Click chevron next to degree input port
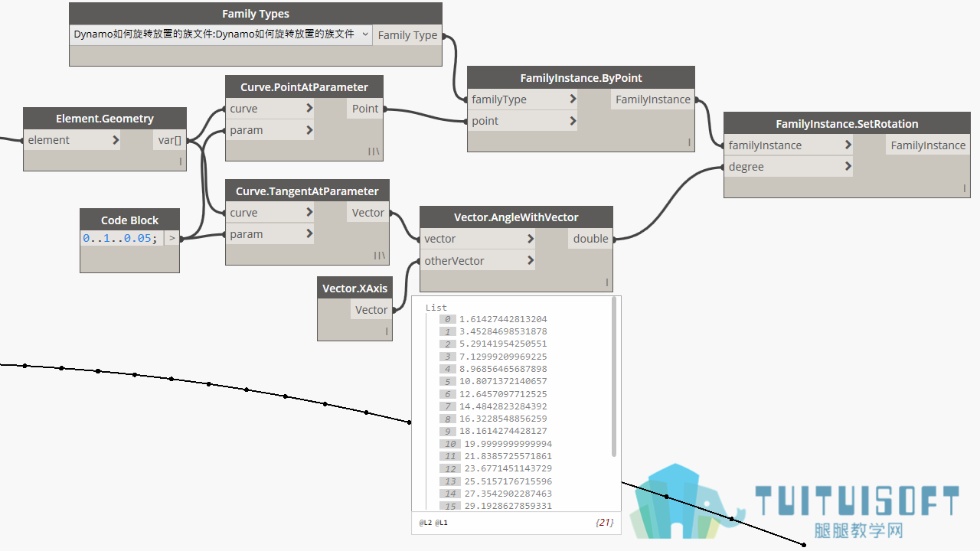The image size is (980, 551). 848,167
